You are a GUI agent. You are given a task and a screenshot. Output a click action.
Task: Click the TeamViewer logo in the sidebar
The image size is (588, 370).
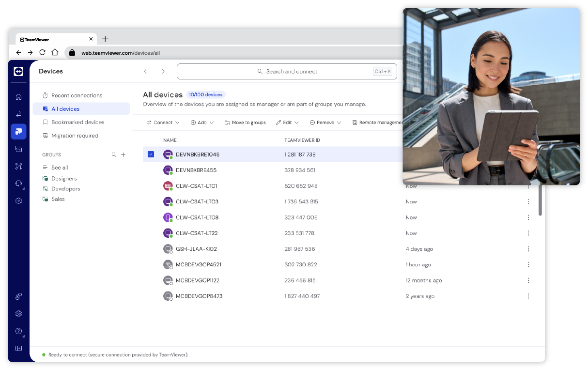coord(18,72)
